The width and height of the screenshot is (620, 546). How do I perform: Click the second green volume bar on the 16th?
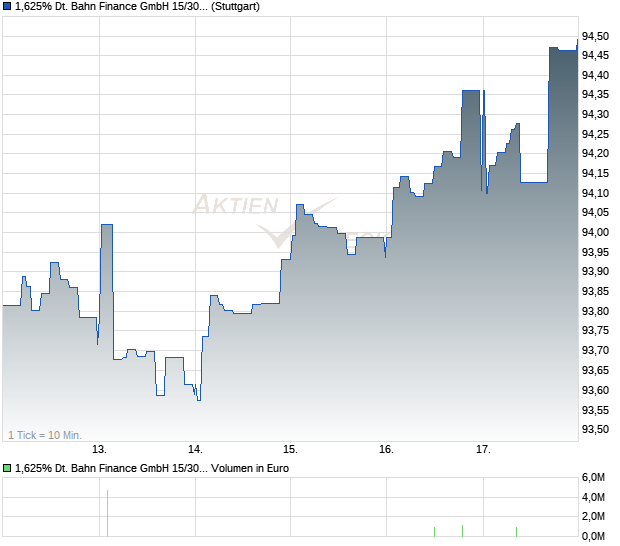coord(462,531)
